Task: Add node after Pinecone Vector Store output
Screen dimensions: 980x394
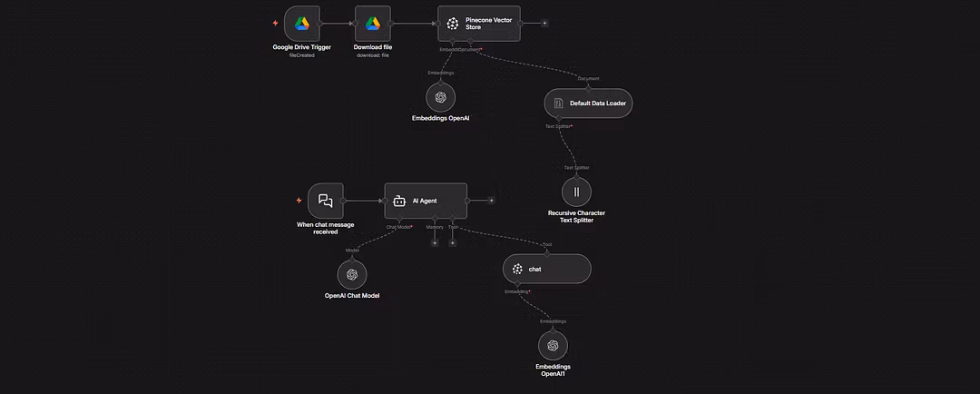Action: (x=544, y=23)
